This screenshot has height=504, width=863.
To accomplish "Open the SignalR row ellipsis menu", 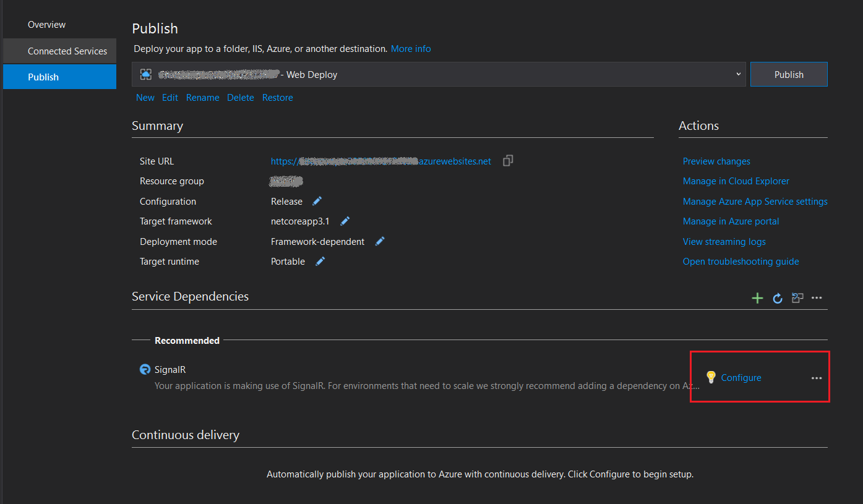I will [x=817, y=378].
